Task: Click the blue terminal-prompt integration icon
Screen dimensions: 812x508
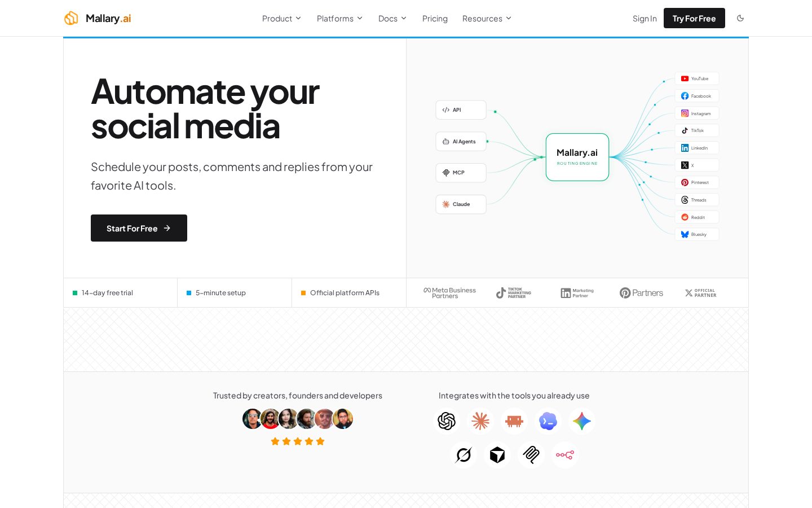Action: pos(548,421)
